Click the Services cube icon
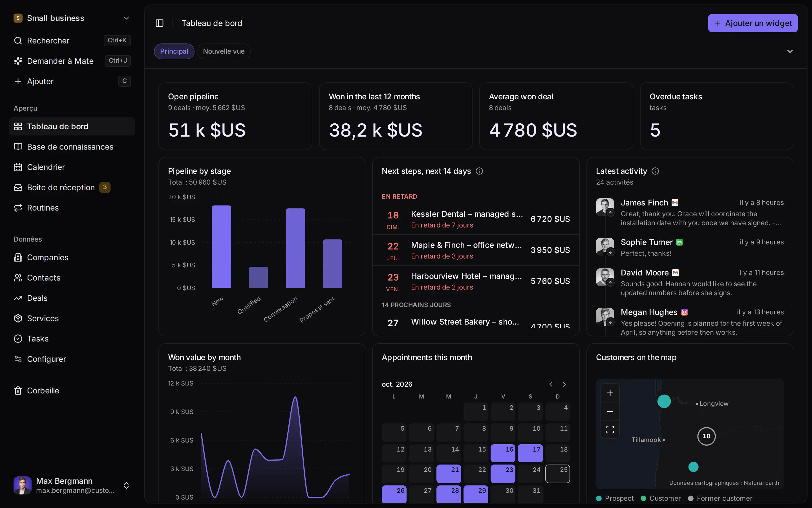The height and width of the screenshot is (508, 812). (x=18, y=318)
